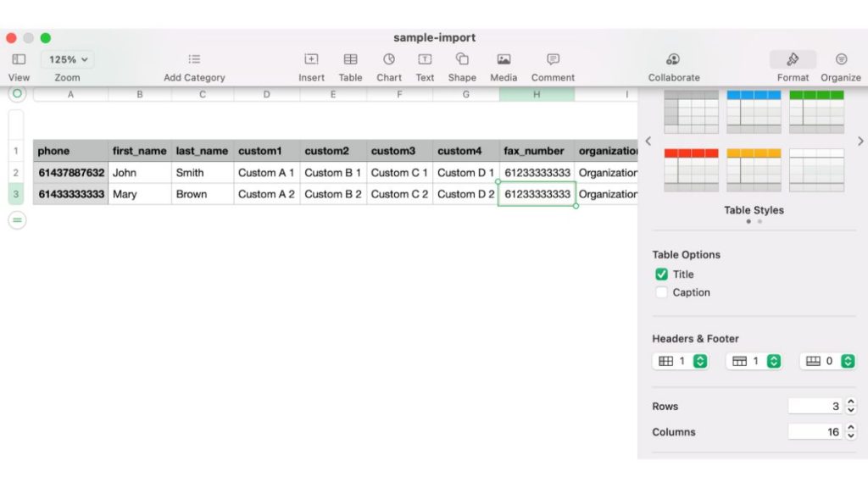Apply the blue table style
Screen dimensions: 868x488
tap(754, 113)
